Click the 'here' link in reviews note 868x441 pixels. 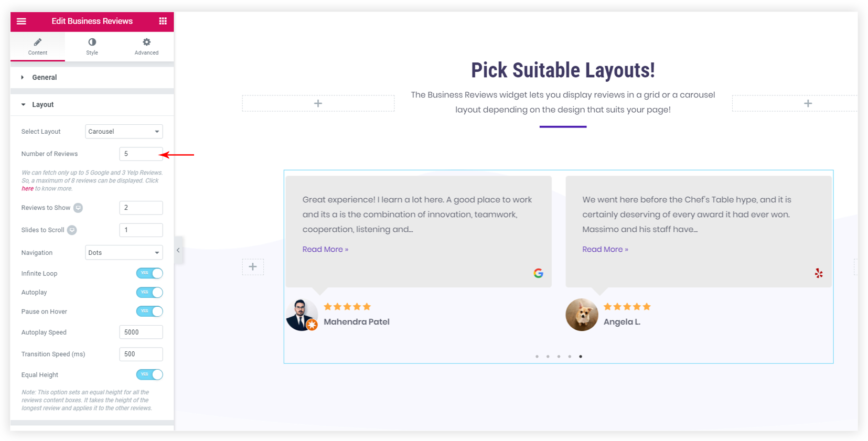27,189
